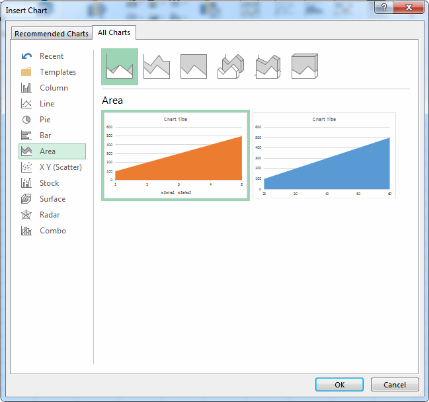Choose the blue area chart preview
Screen dimensions: 429x402
click(324, 156)
